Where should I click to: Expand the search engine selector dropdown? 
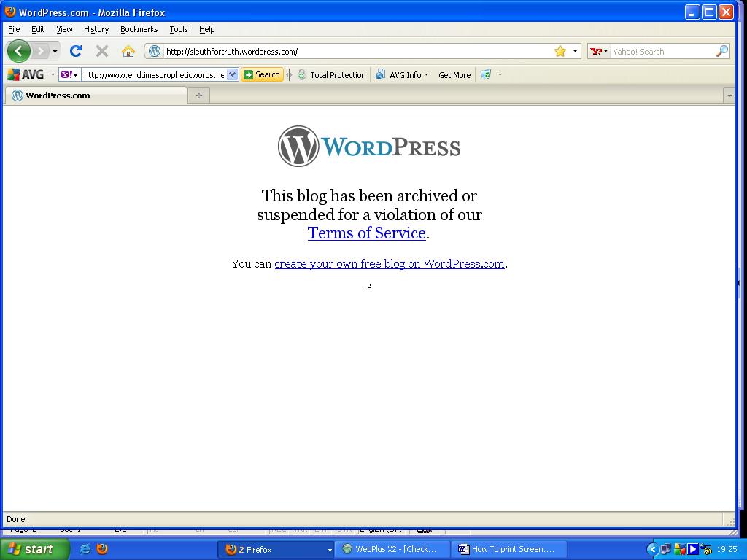[606, 52]
